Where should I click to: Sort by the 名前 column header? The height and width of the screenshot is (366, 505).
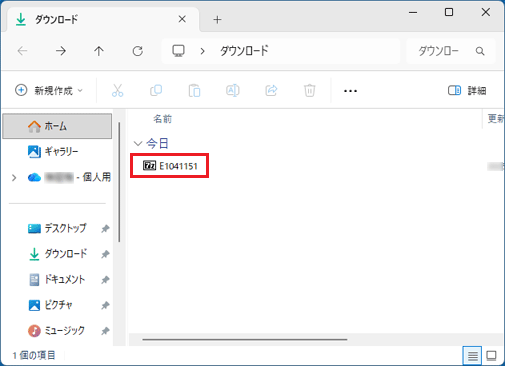162,119
